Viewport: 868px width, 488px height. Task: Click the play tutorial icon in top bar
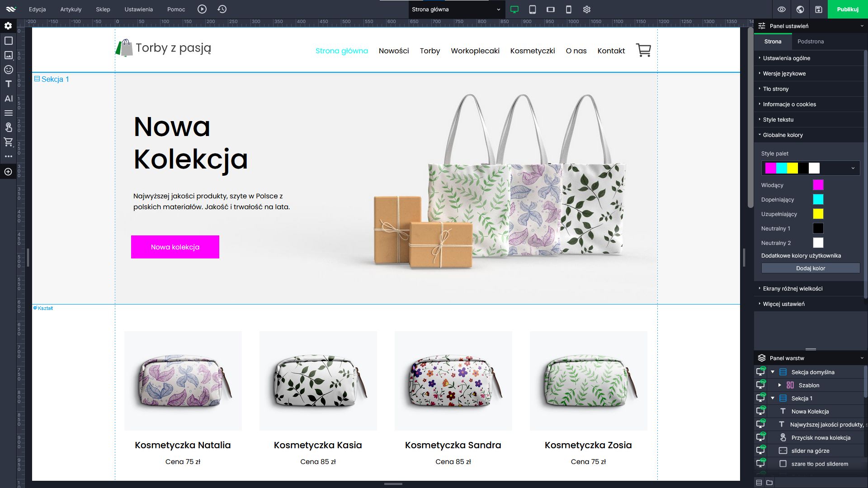pyautogui.click(x=202, y=9)
